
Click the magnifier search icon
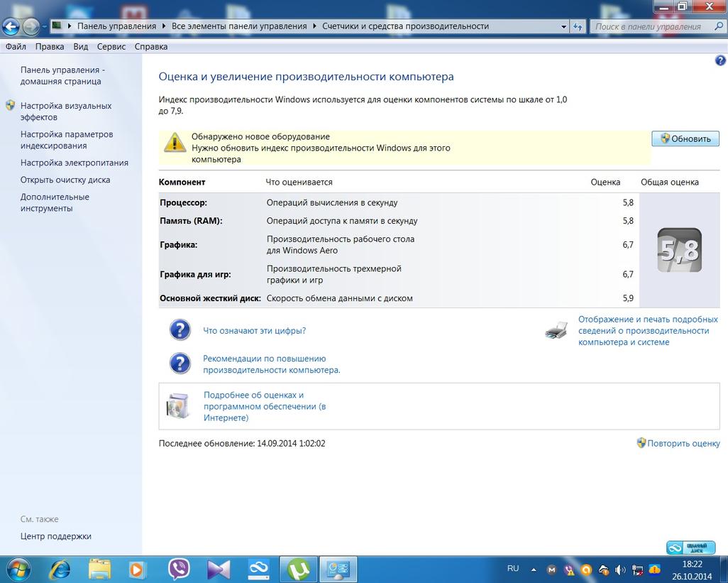719,26
